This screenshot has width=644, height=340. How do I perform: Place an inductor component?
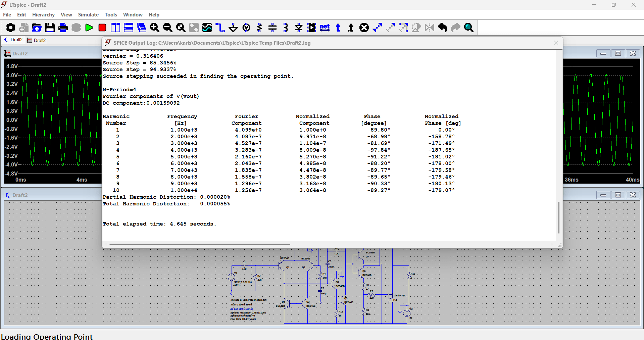(286, 28)
